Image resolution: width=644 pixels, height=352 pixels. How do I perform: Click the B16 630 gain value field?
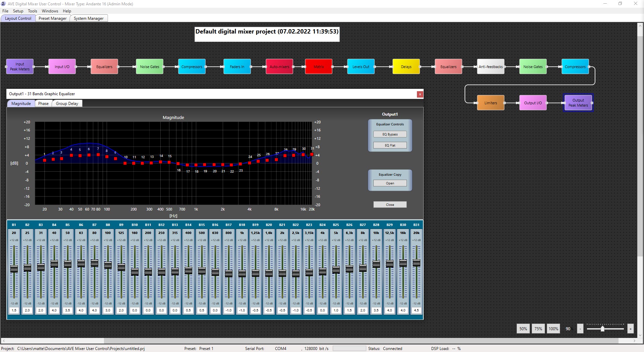point(215,310)
